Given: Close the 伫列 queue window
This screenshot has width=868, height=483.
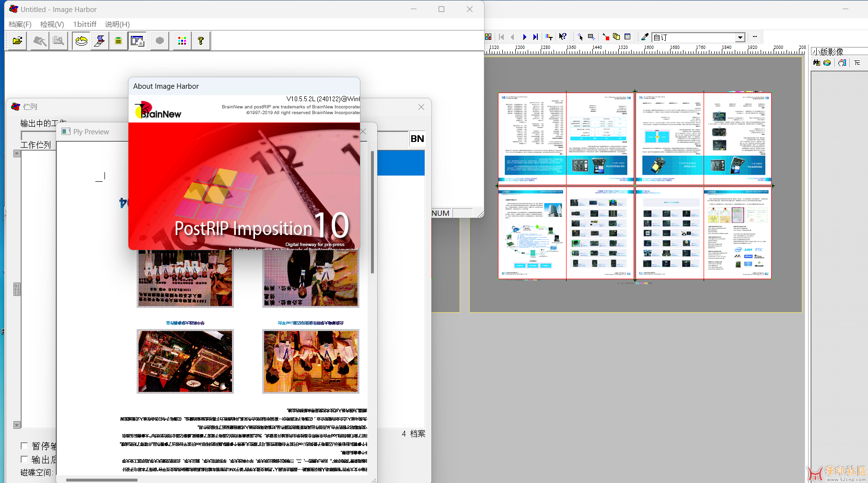Looking at the screenshot, I should click(421, 107).
